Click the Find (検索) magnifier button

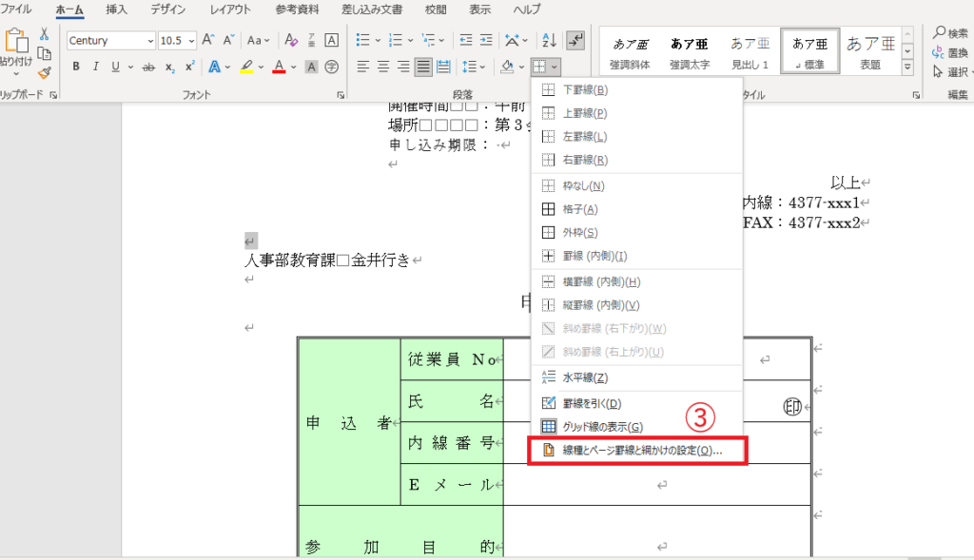point(950,33)
